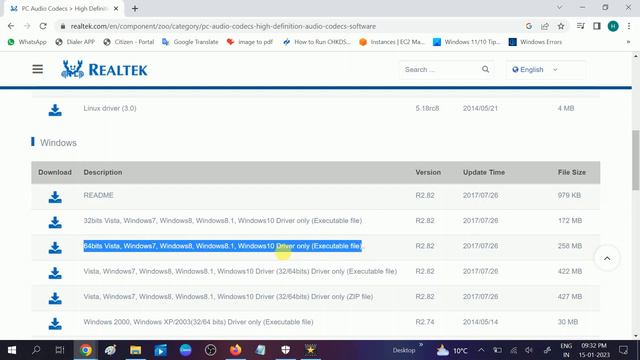640x360 pixels.
Task: Select the PC Audio Codecs tab
Action: [x=64, y=9]
